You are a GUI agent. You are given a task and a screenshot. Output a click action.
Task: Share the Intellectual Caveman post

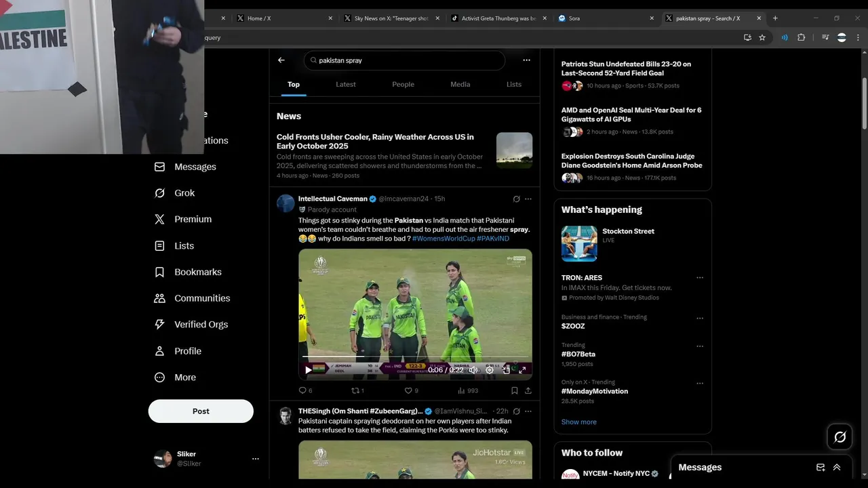(528, 390)
